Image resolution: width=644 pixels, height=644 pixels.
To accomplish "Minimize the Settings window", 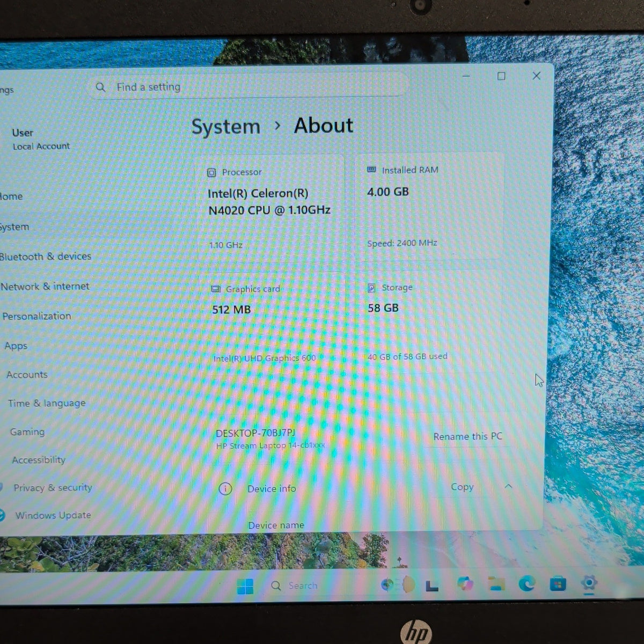I will pos(466,76).
